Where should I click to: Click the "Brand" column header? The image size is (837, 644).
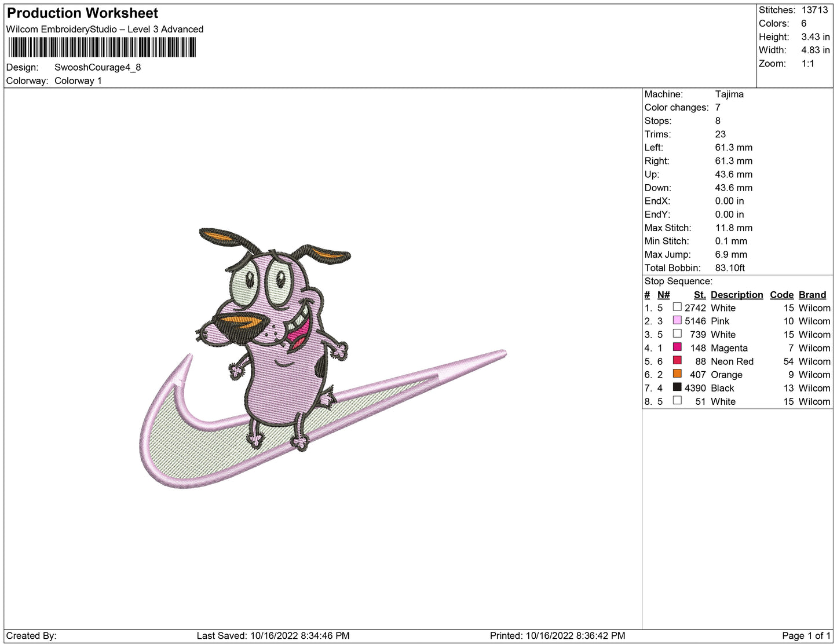[813, 295]
